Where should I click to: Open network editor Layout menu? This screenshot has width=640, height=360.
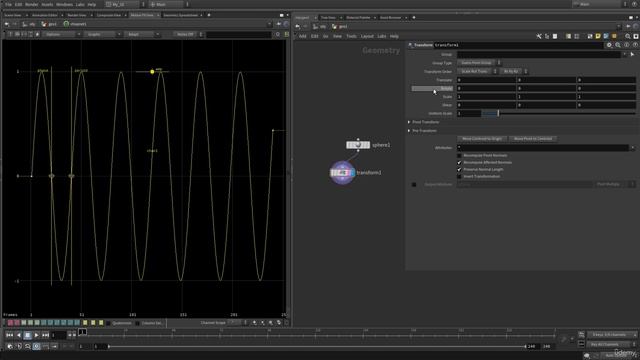point(367,36)
